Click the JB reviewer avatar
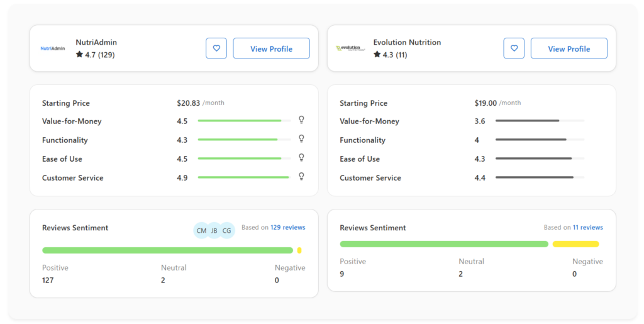Image resolution: width=644 pixels, height=324 pixels. (x=214, y=230)
